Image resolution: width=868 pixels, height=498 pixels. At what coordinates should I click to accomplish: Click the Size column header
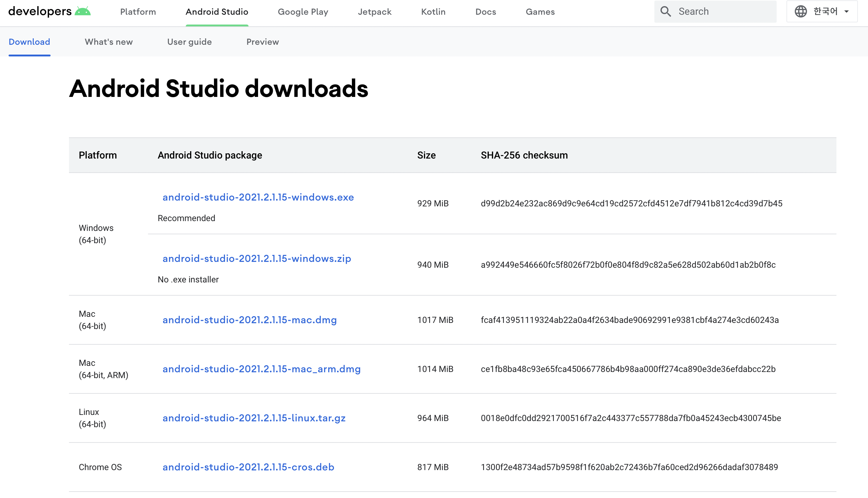pos(426,155)
